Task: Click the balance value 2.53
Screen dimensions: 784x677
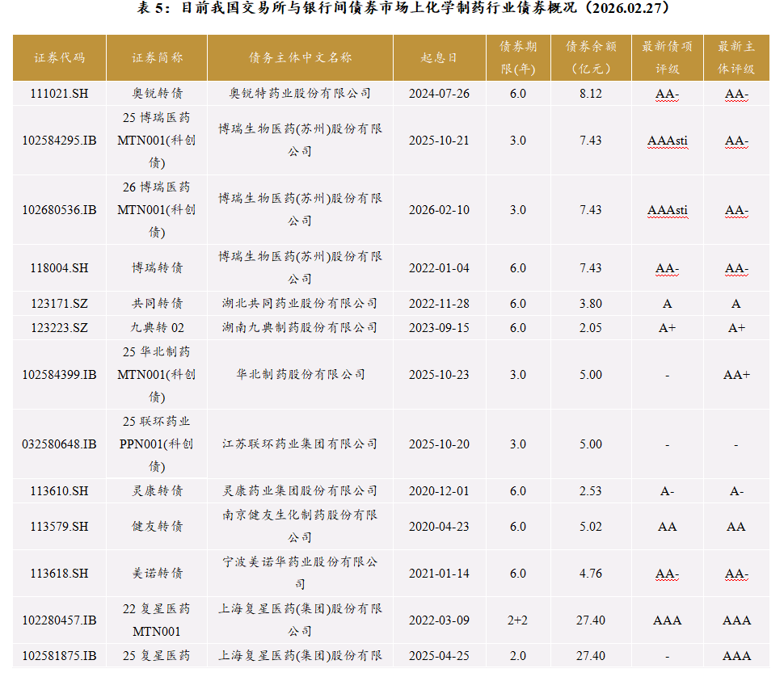Action: [x=591, y=491]
